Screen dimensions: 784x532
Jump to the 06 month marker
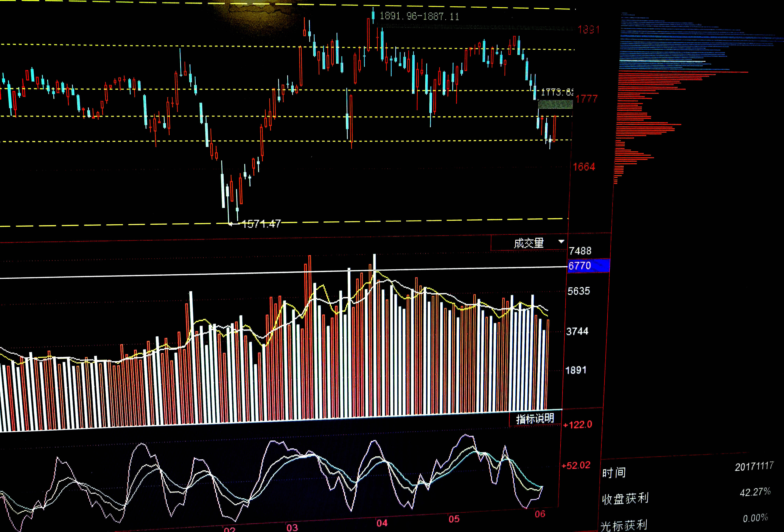coord(540,514)
